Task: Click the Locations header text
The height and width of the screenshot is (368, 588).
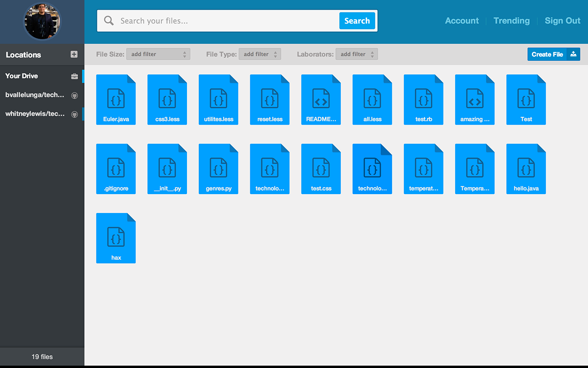Action: pyautogui.click(x=23, y=55)
